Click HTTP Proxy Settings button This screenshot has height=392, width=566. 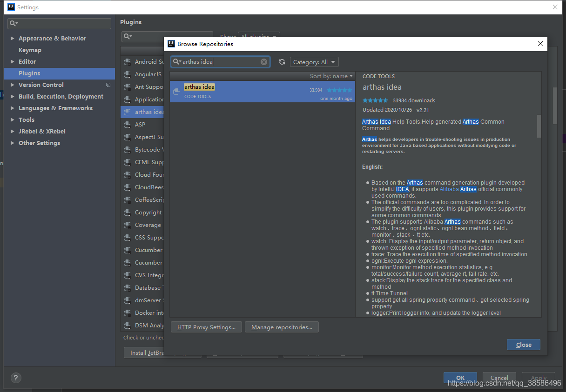click(x=206, y=327)
